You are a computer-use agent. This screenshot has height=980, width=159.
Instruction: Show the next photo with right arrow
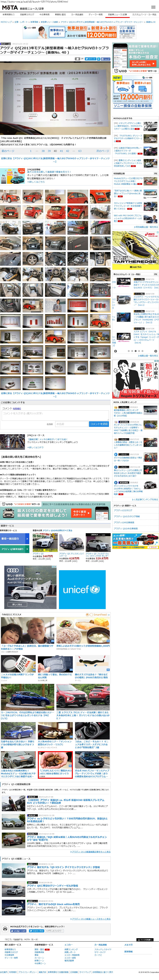[108, 97]
